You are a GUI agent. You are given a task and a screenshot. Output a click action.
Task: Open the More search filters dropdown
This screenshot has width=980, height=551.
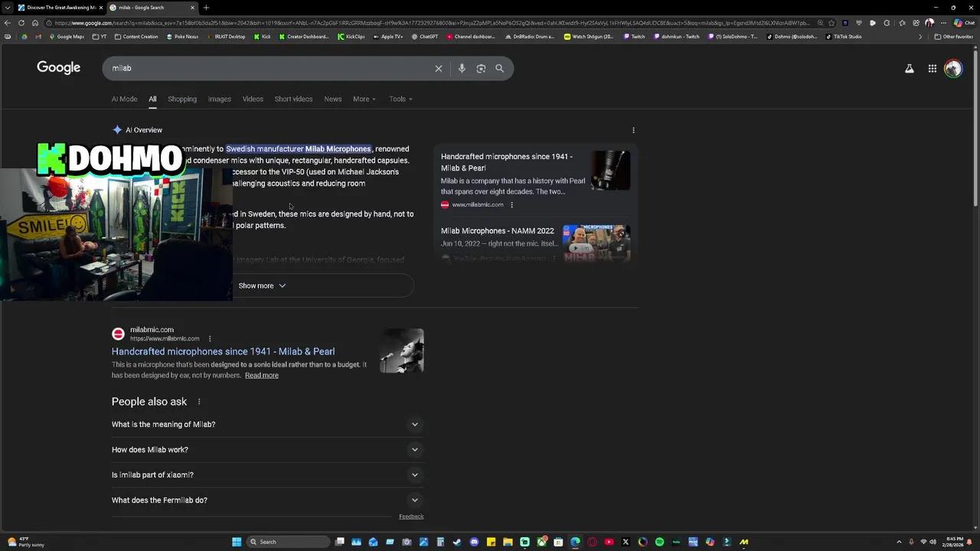tap(364, 99)
